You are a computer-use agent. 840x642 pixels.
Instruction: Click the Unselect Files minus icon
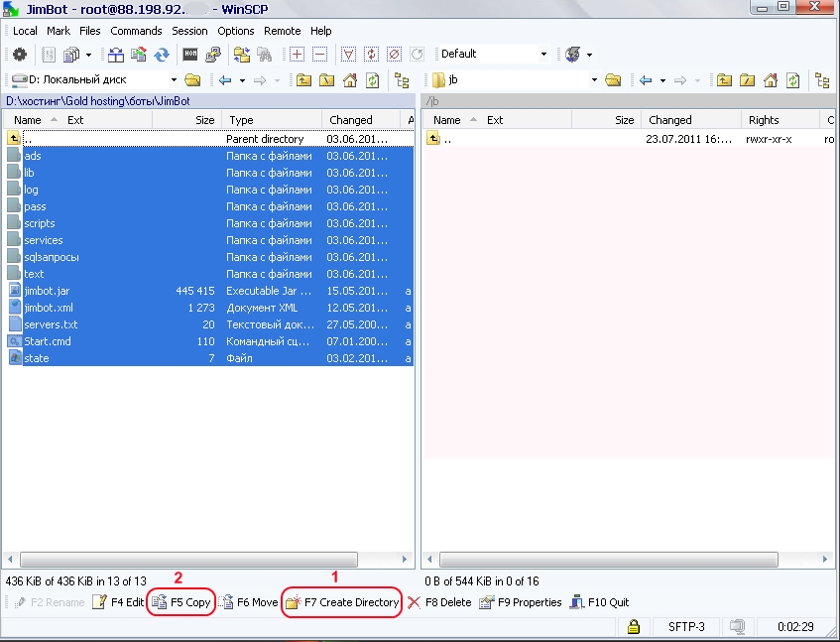(x=319, y=55)
